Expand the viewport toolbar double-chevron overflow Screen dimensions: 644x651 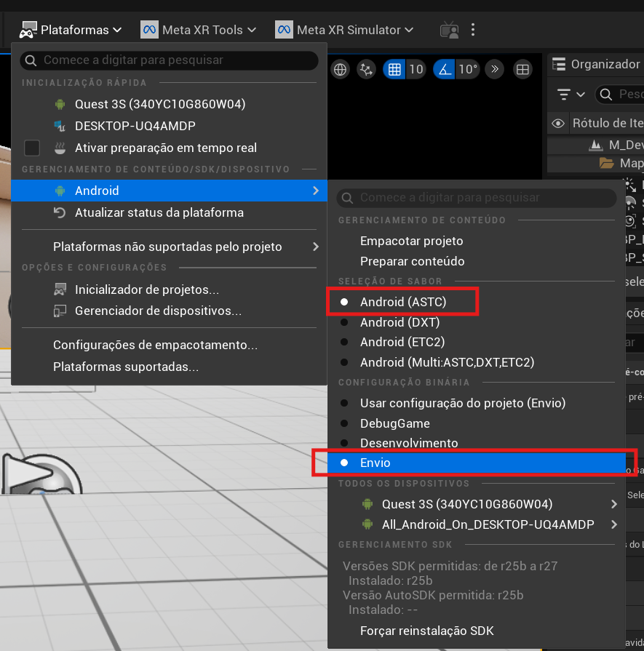(495, 70)
